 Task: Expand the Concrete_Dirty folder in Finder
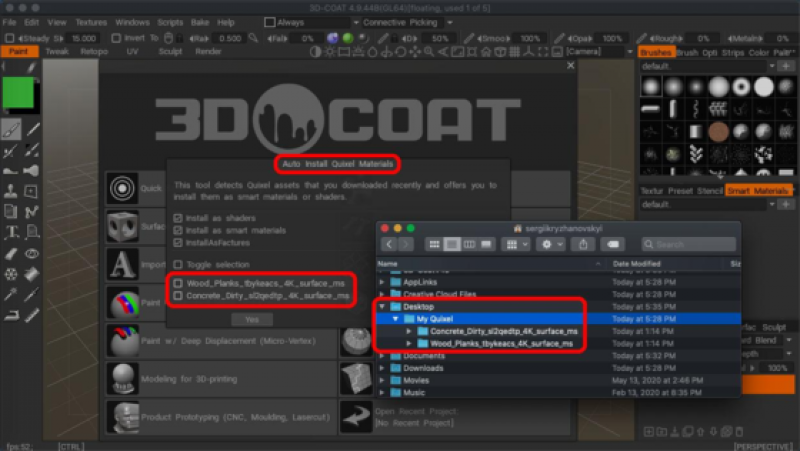click(x=409, y=331)
